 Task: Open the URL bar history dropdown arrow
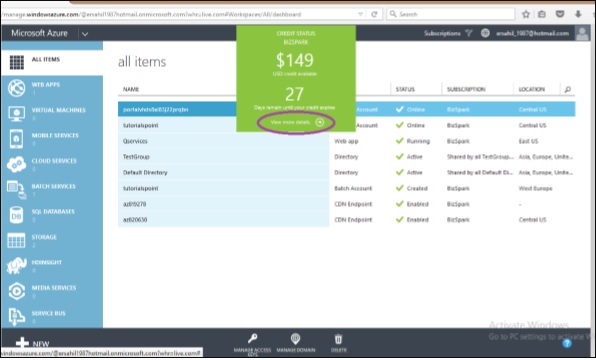tap(360, 14)
